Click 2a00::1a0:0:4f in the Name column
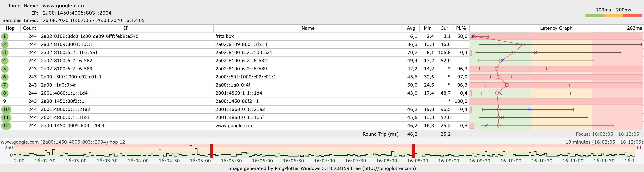644x172 pixels. [x=233, y=85]
